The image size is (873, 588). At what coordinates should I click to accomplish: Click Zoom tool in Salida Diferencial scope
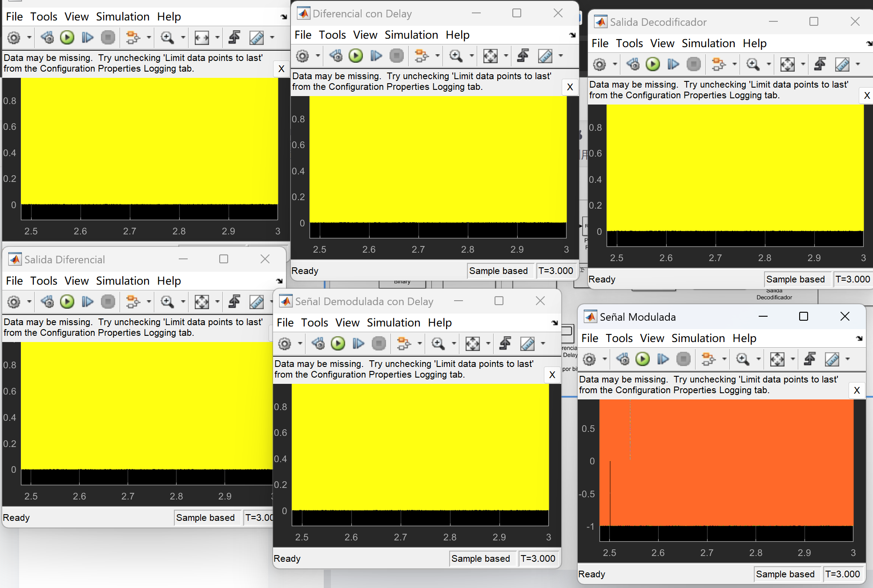(x=167, y=302)
